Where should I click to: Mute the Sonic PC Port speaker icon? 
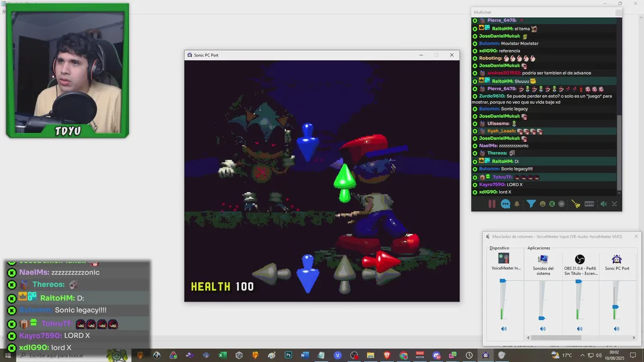[x=616, y=329]
